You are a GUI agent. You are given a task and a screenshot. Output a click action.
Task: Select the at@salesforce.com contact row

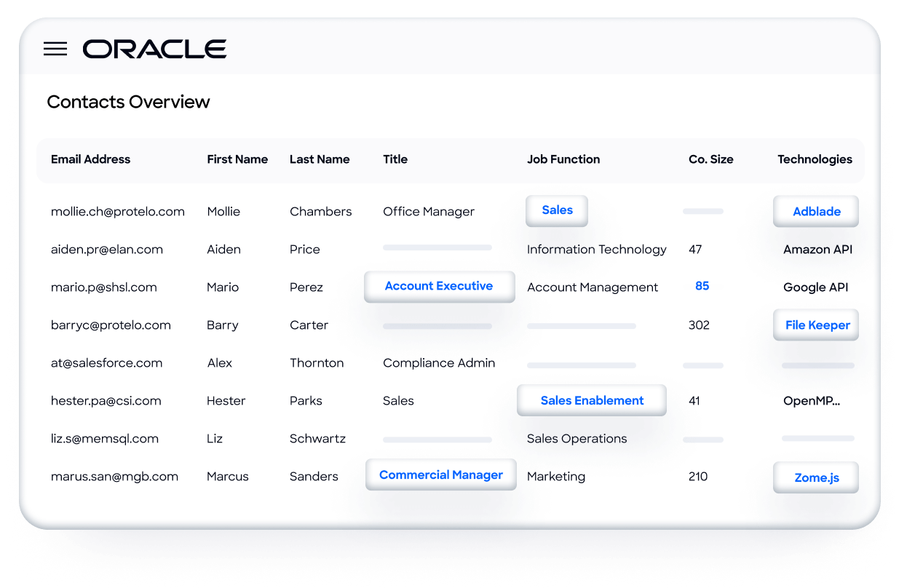451,363
